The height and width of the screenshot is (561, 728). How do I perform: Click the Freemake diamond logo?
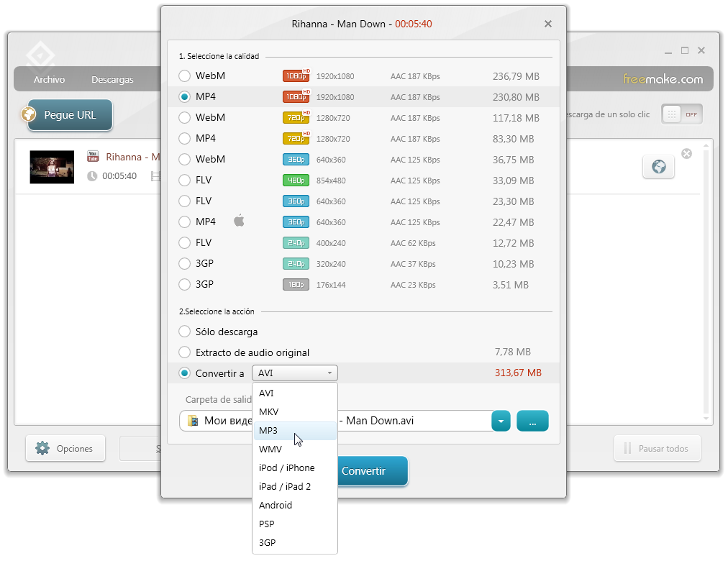click(x=40, y=55)
